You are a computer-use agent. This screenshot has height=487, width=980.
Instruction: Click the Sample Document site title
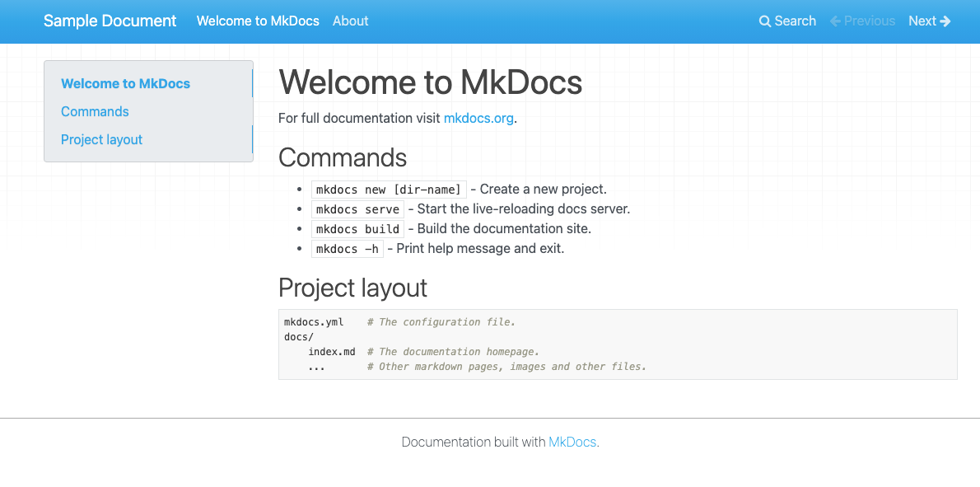coord(110,21)
